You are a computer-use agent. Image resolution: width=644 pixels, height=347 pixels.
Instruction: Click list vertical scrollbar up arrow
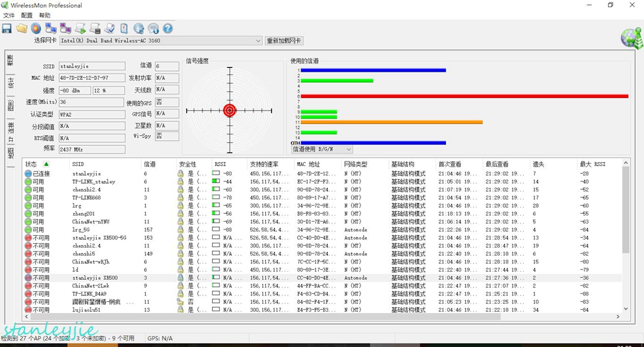(x=626, y=163)
